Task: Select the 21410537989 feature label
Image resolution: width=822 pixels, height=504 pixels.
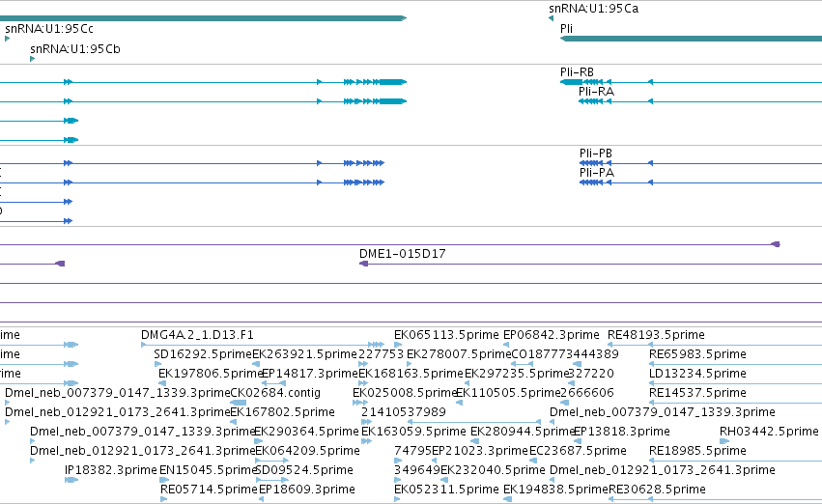Action: [x=404, y=412]
